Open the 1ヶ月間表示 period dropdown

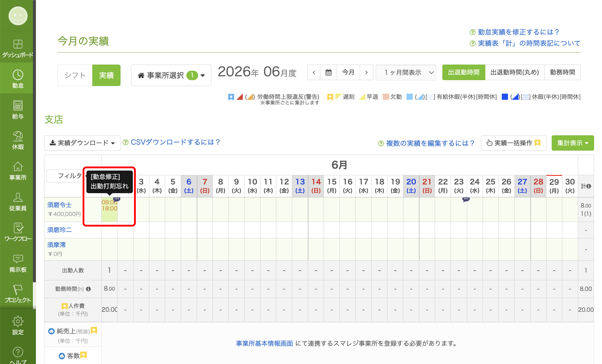coord(406,72)
